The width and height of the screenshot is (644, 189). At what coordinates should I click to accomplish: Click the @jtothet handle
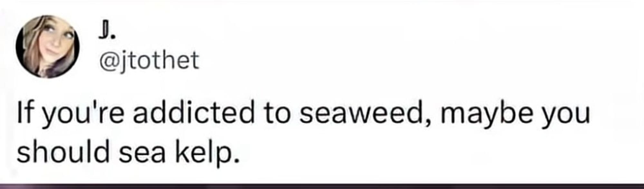149,61
